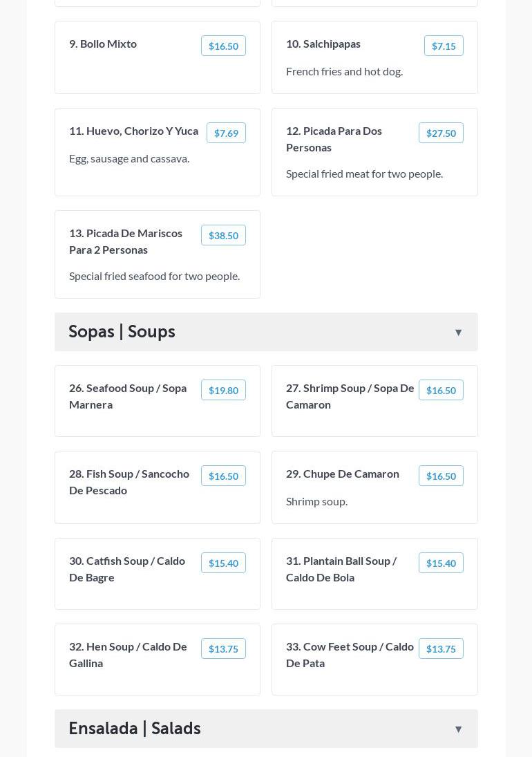Collapse the Ensalada | Salads section arrow
532x757 pixels.
(458, 729)
